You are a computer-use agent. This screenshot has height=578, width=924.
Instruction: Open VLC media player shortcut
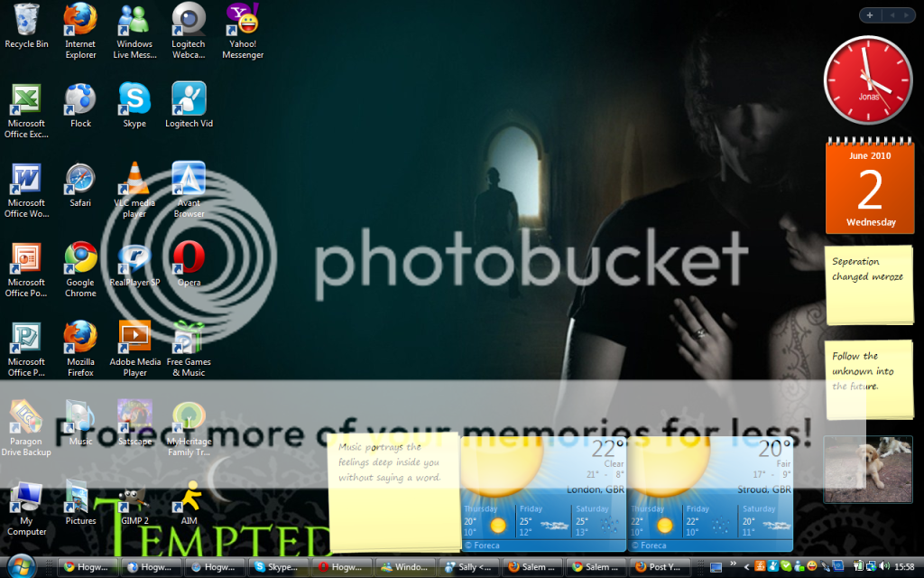pos(134,190)
